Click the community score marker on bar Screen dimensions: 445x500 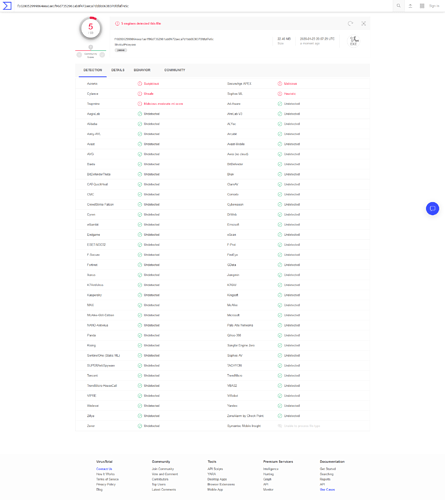(x=91, y=47)
